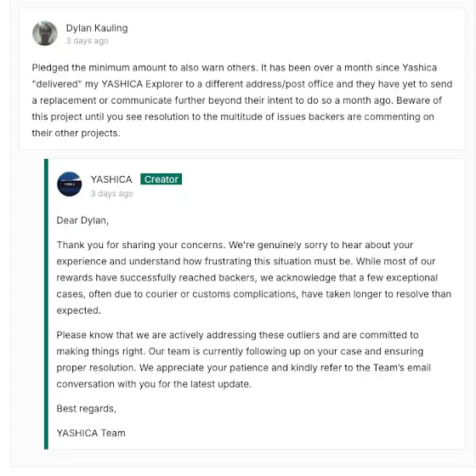
Task: Click the words 'their other projects.' ending the comment
Action: pos(76,133)
